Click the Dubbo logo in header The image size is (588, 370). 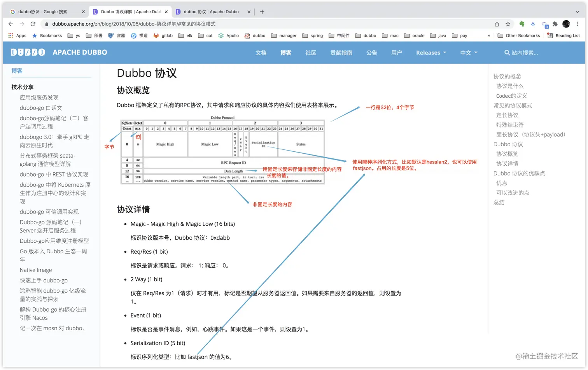pyautogui.click(x=28, y=52)
